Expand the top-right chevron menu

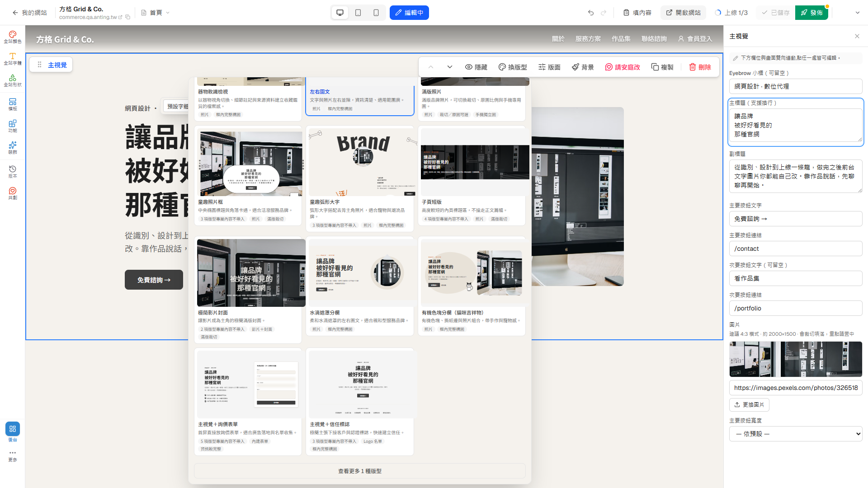coord(858,13)
